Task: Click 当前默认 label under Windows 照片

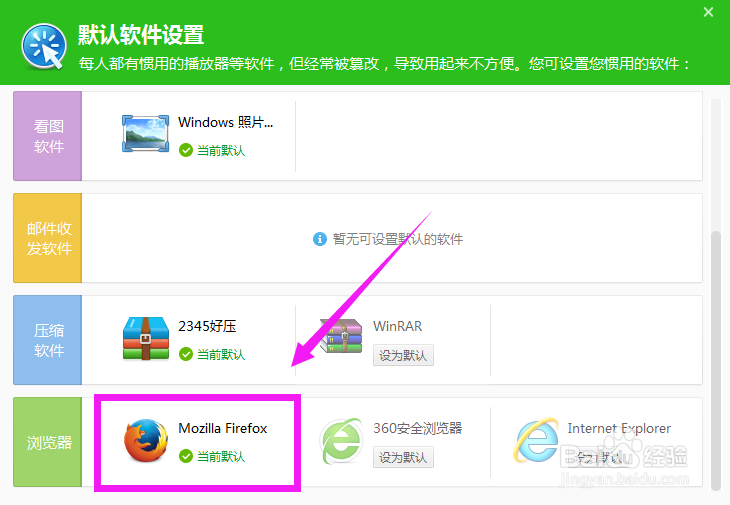Action: pos(221,150)
